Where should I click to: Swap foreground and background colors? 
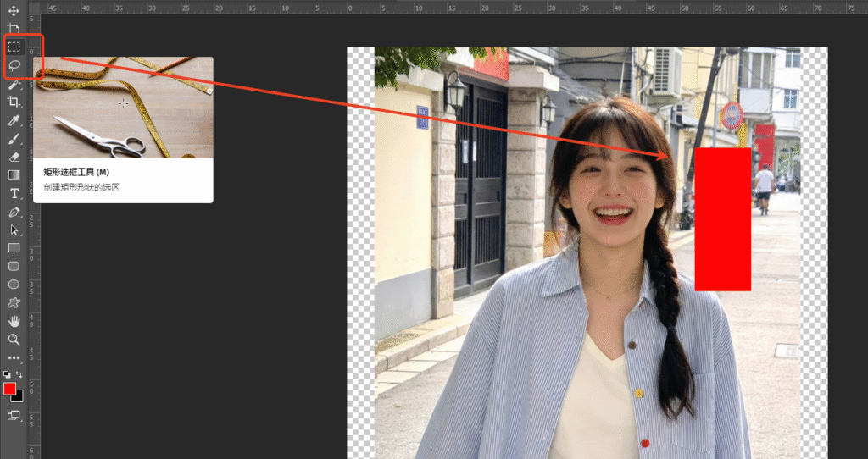[19, 374]
